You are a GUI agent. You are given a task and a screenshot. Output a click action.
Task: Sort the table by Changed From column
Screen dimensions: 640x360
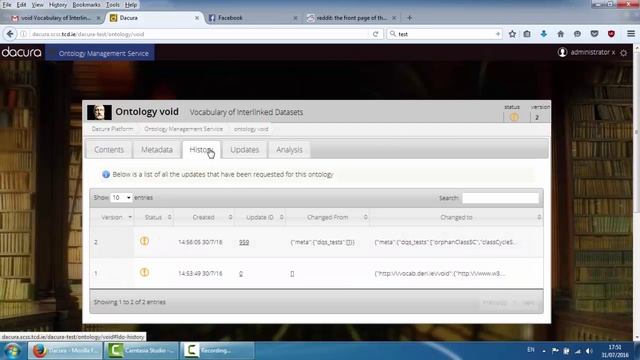click(328, 217)
